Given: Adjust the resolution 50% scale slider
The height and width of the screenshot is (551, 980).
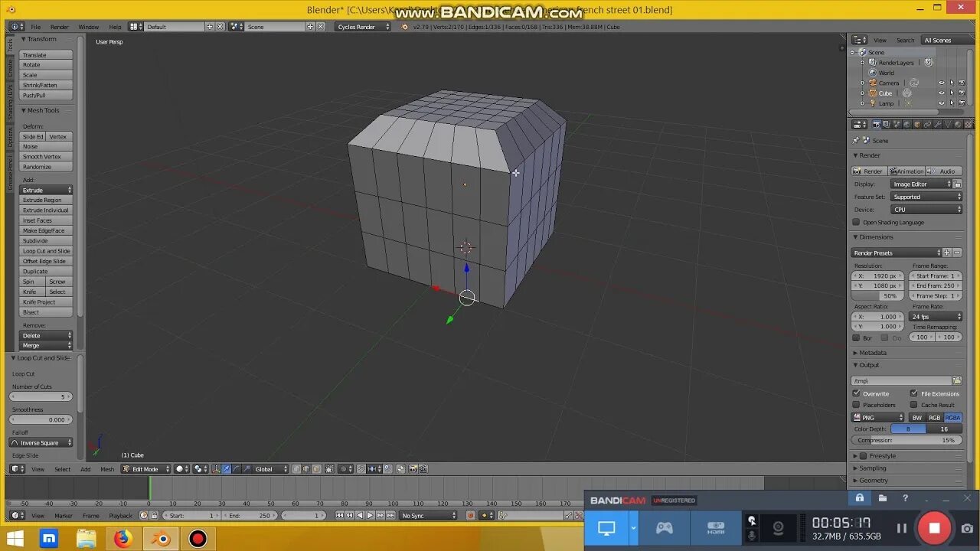Looking at the screenshot, I should click(877, 295).
